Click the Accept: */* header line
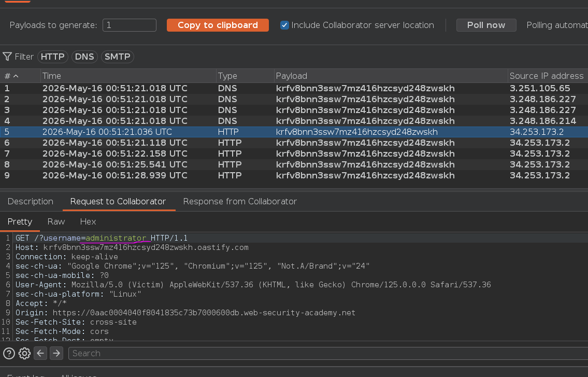This screenshot has height=377, width=588. 41,303
